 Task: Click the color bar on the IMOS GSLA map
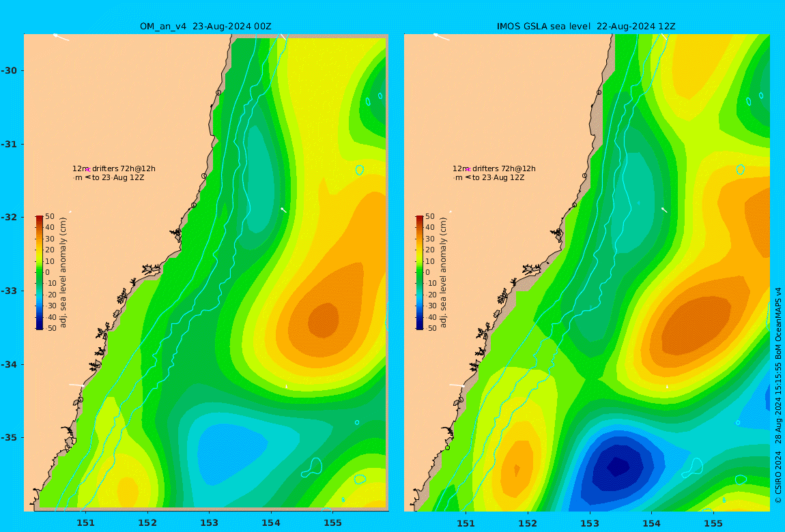click(419, 273)
